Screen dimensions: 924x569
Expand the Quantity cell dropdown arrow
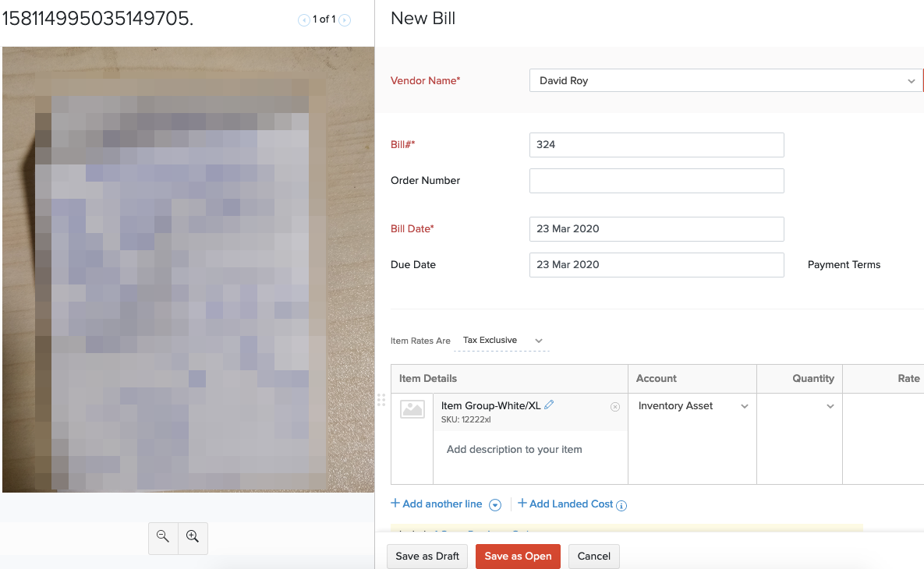click(x=830, y=406)
